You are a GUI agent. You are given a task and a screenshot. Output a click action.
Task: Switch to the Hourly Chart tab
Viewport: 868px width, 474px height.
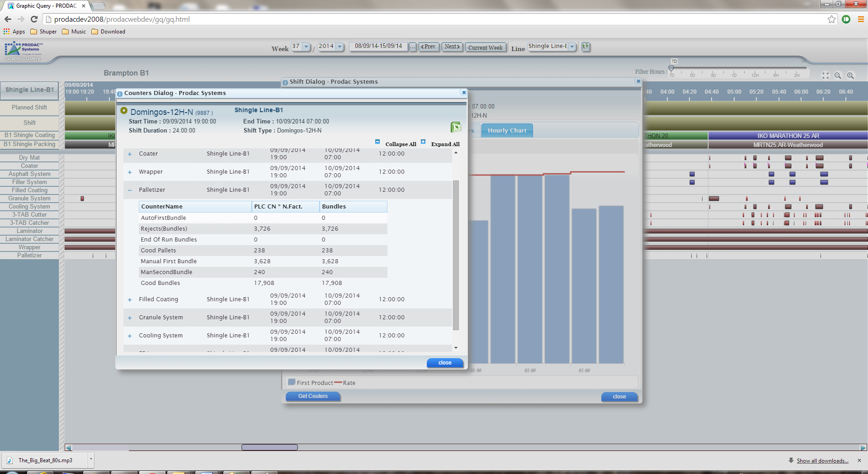click(x=507, y=131)
